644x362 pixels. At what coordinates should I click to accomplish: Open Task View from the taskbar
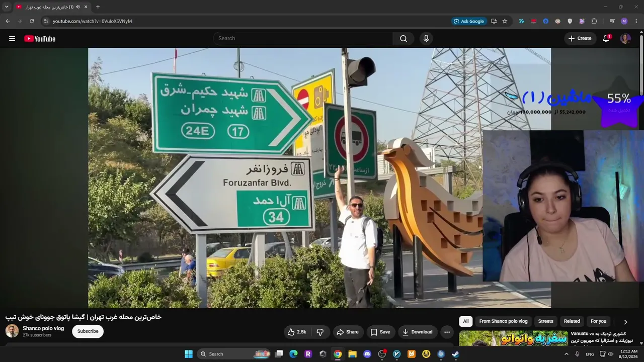279,354
